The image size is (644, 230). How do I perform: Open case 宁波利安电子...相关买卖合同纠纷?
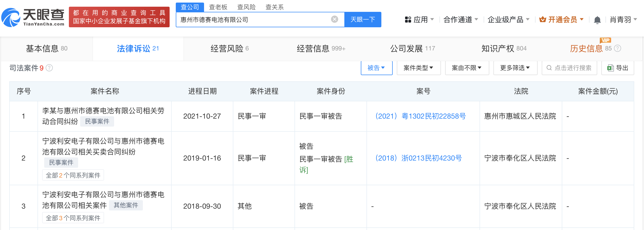point(103,146)
